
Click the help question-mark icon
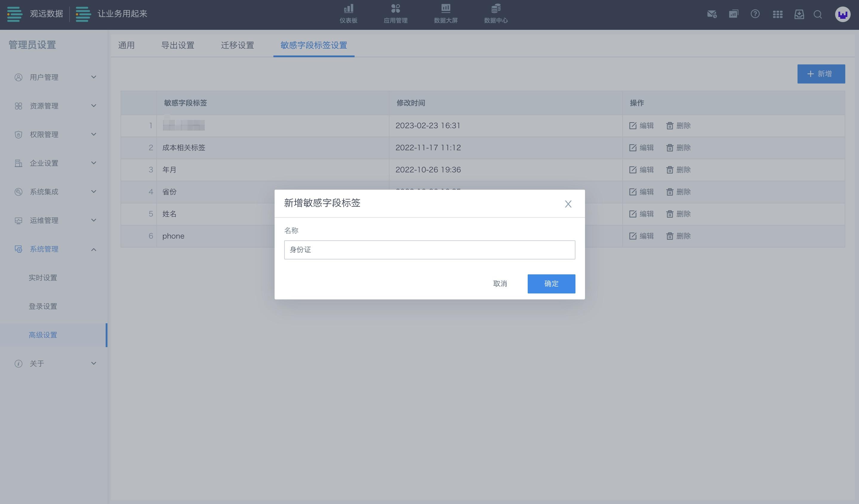click(755, 14)
